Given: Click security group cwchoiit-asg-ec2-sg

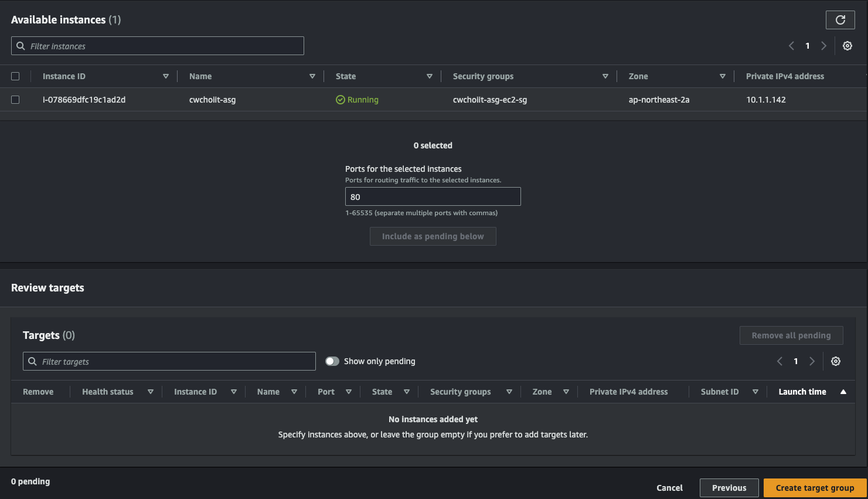Looking at the screenshot, I should pos(490,100).
